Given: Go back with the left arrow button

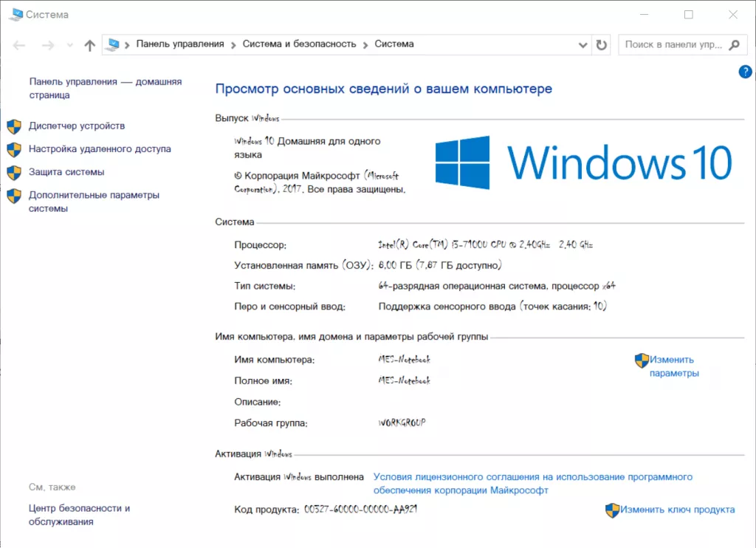Looking at the screenshot, I should [19, 45].
